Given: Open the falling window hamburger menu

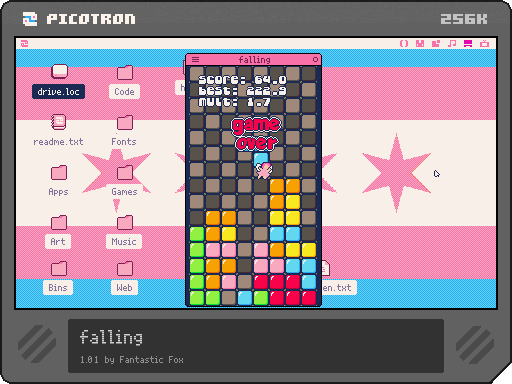Looking at the screenshot, I should tap(196, 60).
